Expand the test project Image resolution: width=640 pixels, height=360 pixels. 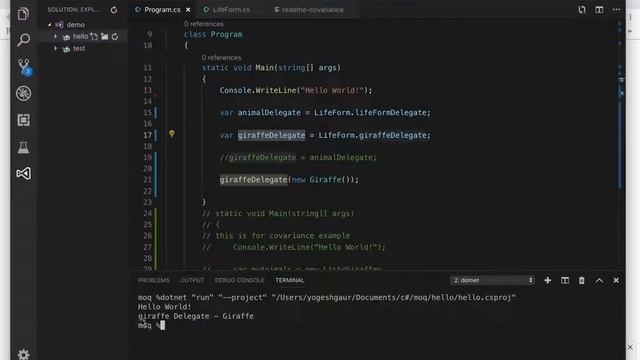[56, 49]
